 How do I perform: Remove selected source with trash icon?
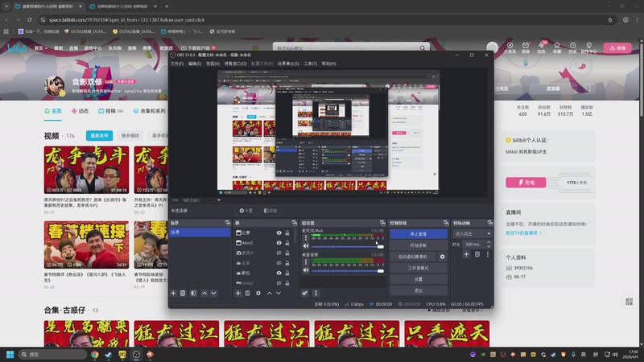pyautogui.click(x=247, y=293)
